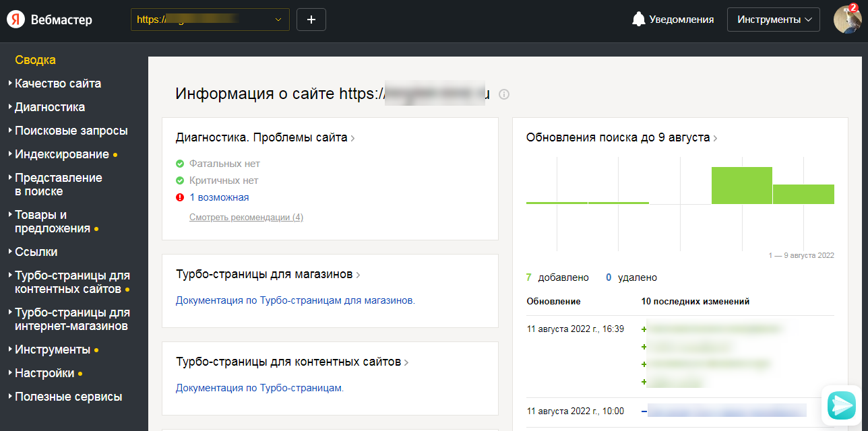Viewport: 868px width, 431px height.
Task: Expand the Индексирование sidebar section
Action: [62, 154]
